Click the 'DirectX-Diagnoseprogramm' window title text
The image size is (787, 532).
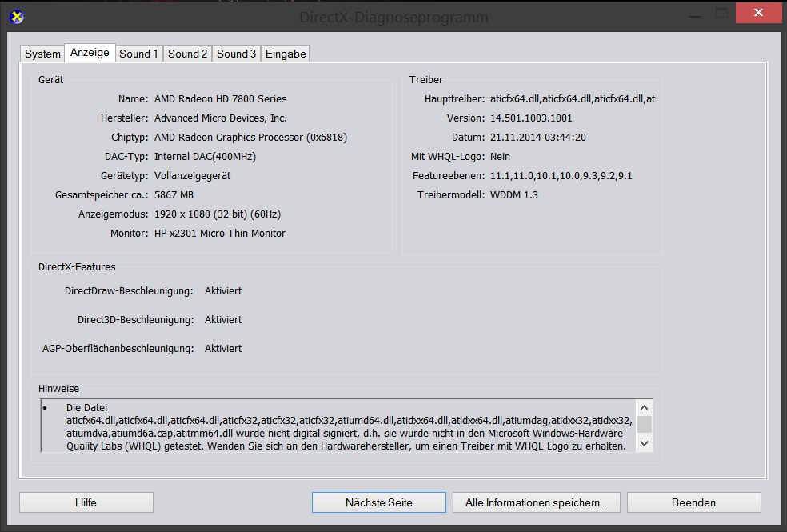tap(393, 17)
